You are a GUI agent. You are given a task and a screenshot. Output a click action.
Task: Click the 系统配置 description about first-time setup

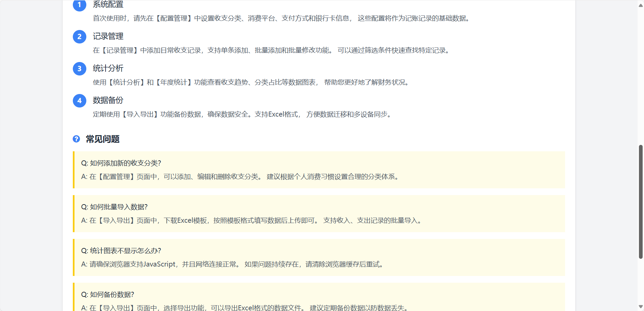(x=281, y=19)
